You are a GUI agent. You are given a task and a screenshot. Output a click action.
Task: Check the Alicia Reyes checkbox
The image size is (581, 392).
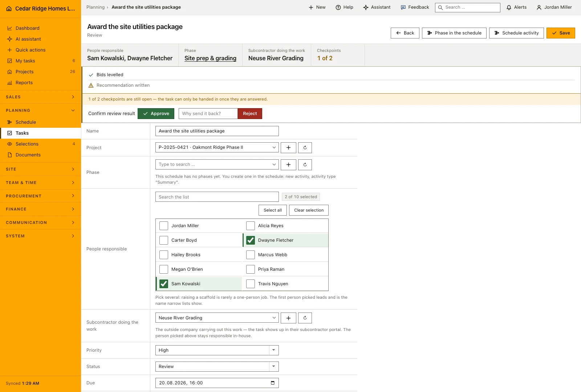pos(251,226)
